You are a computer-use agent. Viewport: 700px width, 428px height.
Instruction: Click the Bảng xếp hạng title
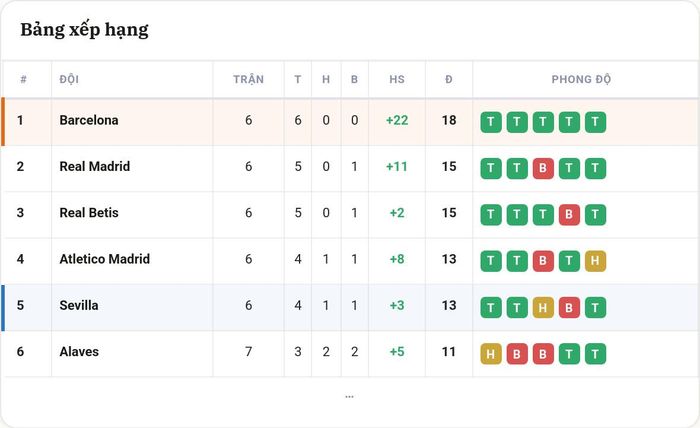pos(84,30)
